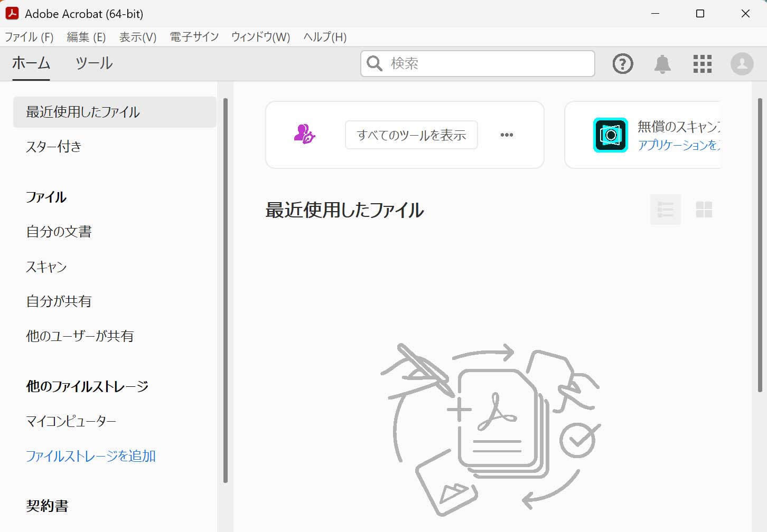The width and height of the screenshot is (767, 532).
Task: Open the 電子サイン menu
Action: click(194, 37)
